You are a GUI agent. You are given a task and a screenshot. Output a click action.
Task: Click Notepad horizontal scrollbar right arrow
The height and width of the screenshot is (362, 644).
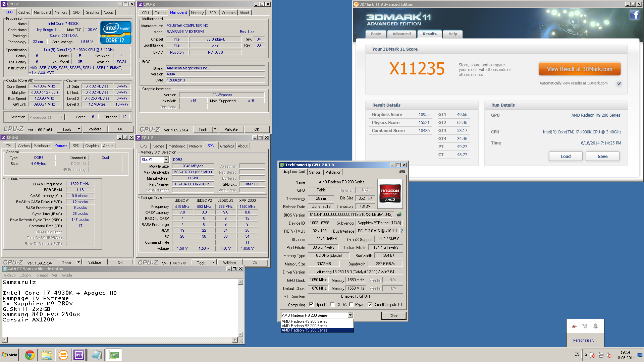[x=235, y=340]
